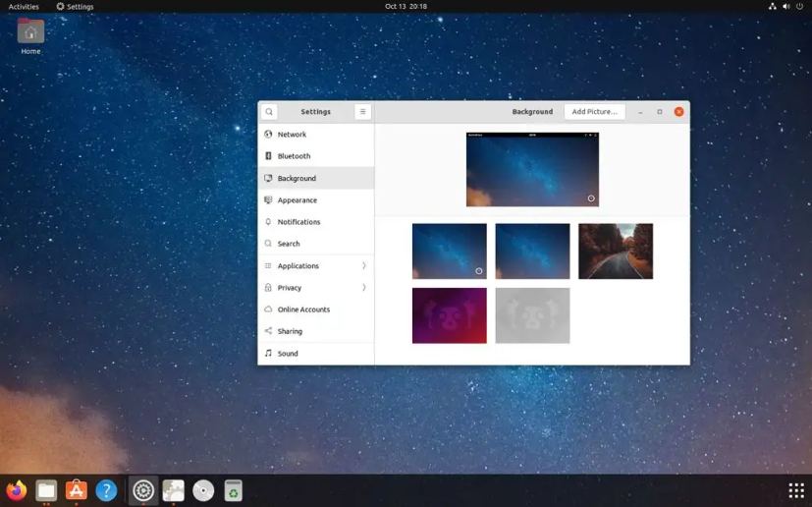The height and width of the screenshot is (507, 812).
Task: Expand the Applications submenu chevron
Action: (x=364, y=266)
